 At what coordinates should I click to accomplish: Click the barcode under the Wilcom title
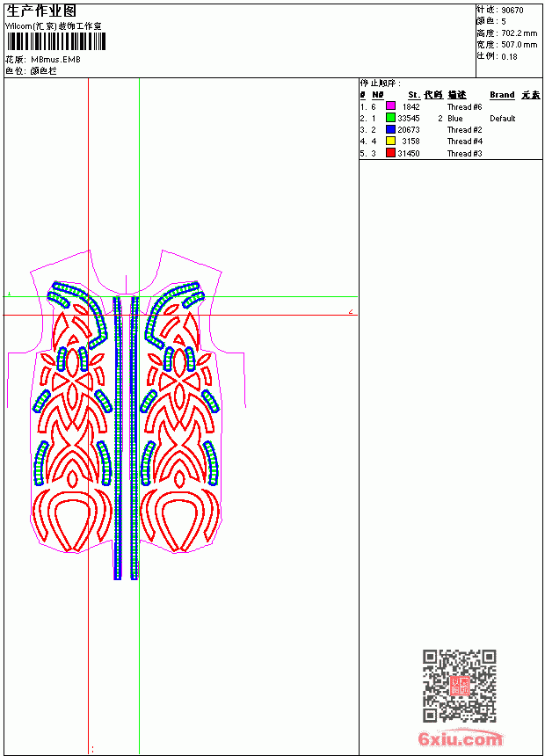pos(55,41)
